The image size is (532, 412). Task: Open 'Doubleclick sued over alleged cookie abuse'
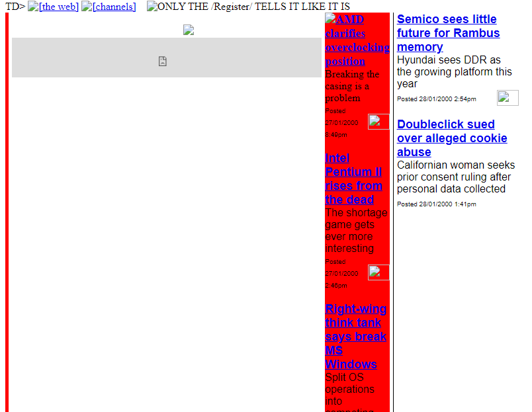451,138
